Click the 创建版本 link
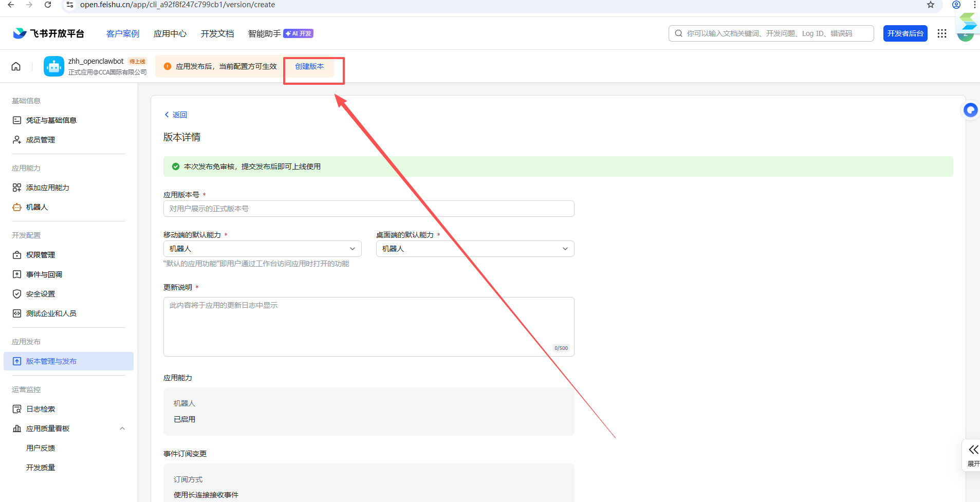 [309, 66]
